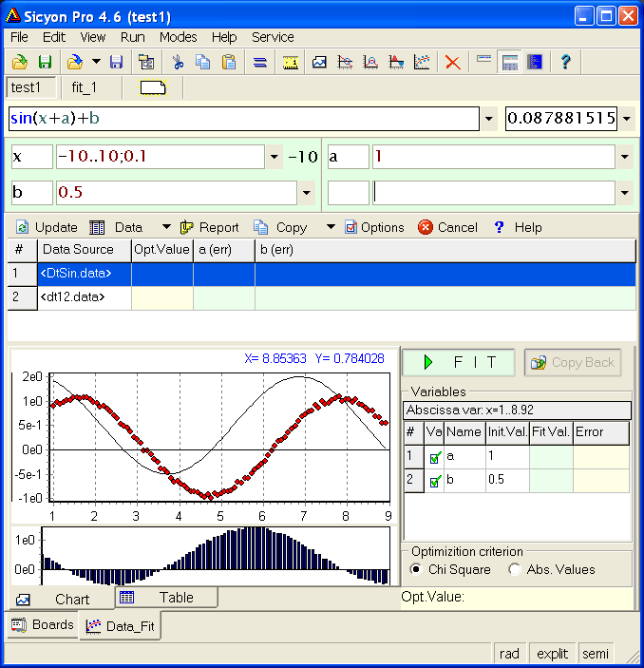
Task: Click the red X delete toolbar icon
Action: point(453,63)
